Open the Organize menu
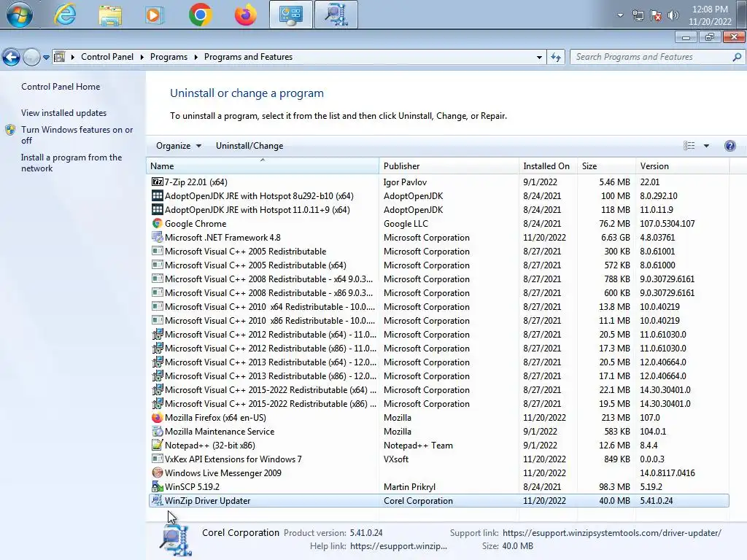The width and height of the screenshot is (747, 560). click(x=178, y=146)
